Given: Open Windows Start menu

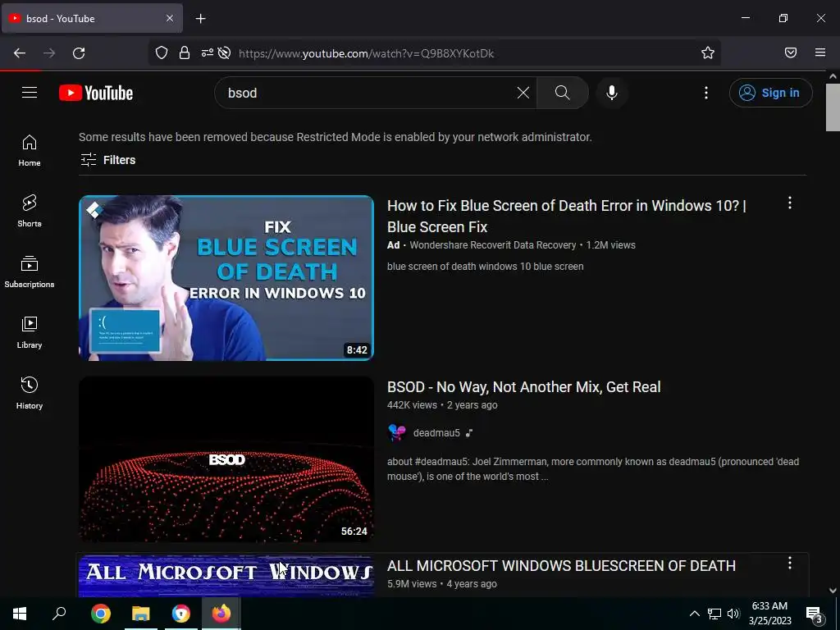Looking at the screenshot, I should (x=20, y=614).
